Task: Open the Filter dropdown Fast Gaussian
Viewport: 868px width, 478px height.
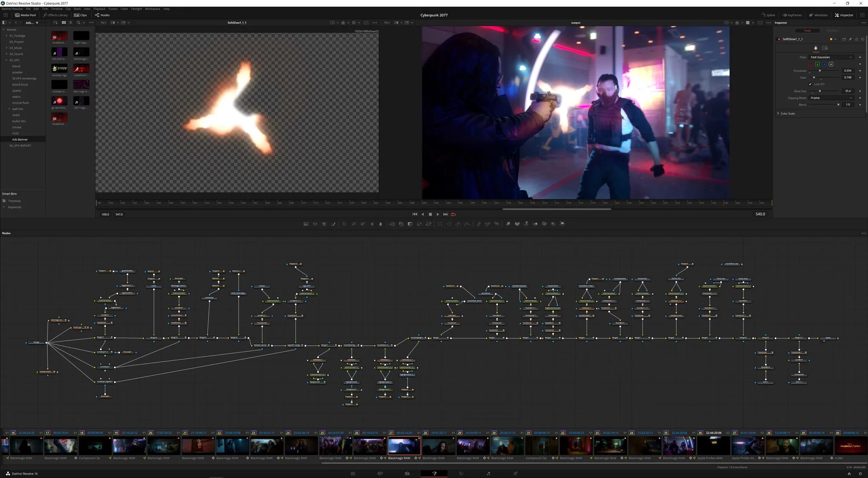Action: pyautogui.click(x=831, y=57)
